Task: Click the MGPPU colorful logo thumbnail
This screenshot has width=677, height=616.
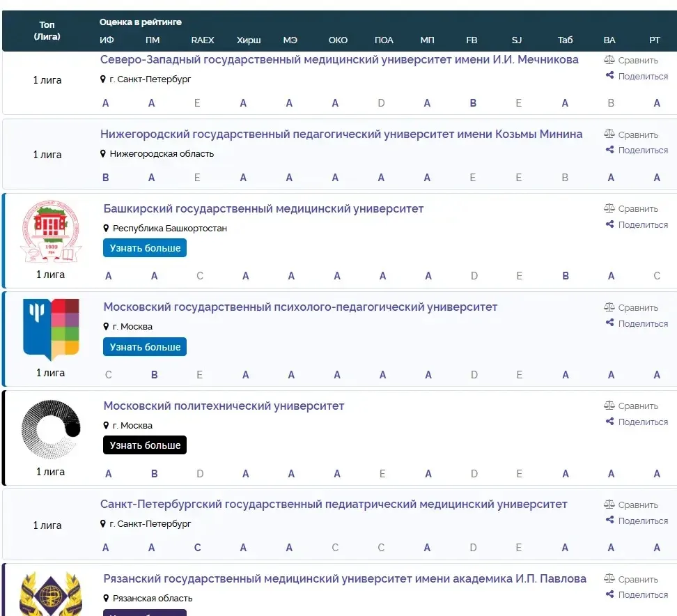Action: click(x=51, y=330)
